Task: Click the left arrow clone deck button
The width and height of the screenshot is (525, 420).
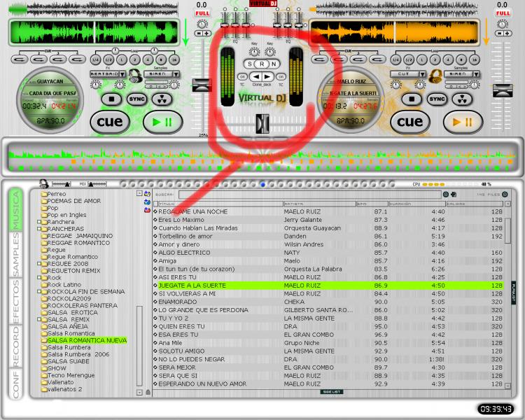Action: [x=255, y=77]
